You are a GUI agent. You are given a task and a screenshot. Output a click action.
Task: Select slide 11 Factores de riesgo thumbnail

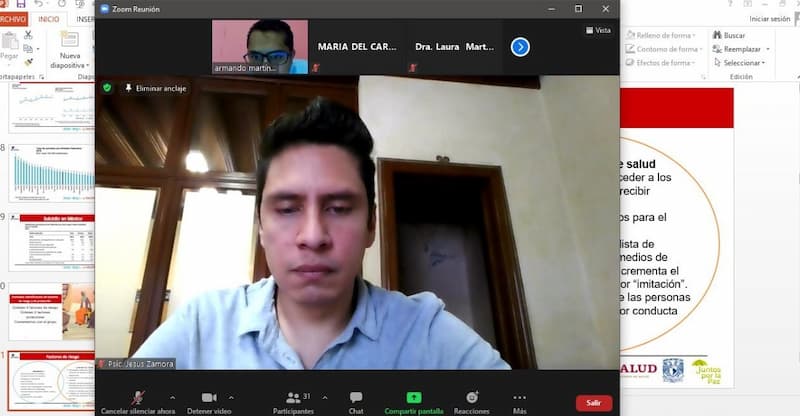click(x=52, y=381)
